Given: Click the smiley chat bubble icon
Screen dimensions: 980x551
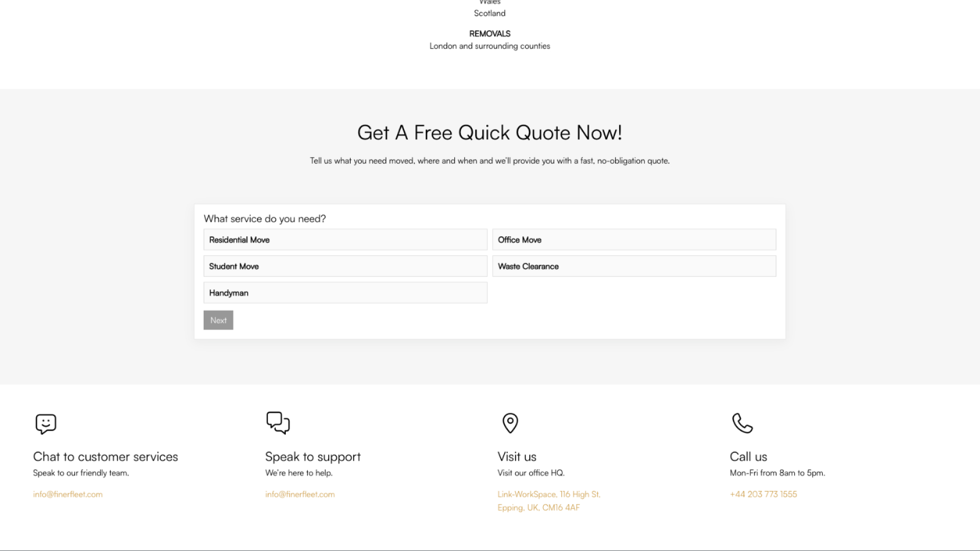Looking at the screenshot, I should 45,423.
